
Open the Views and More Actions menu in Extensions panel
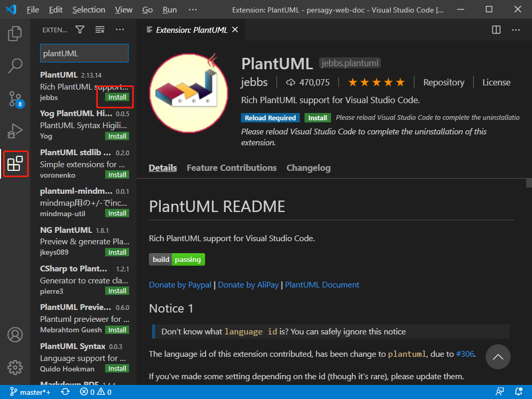click(x=120, y=30)
